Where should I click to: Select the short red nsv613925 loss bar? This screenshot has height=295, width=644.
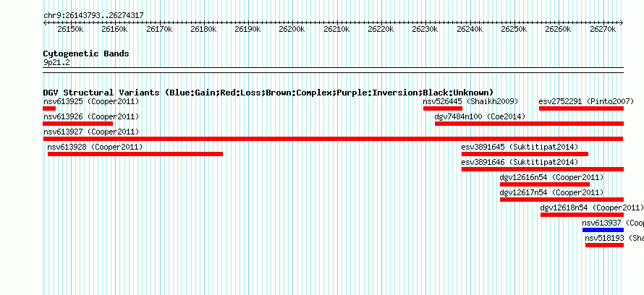click(x=49, y=108)
